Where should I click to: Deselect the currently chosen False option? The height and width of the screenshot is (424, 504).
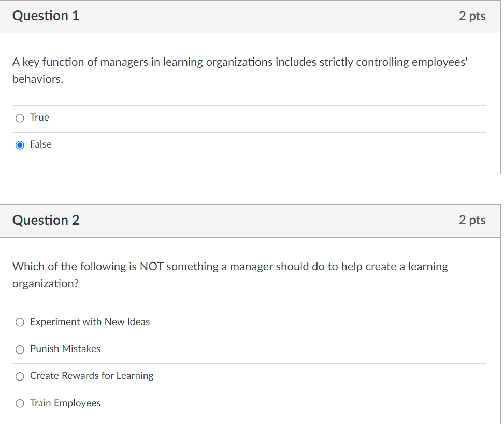click(19, 145)
